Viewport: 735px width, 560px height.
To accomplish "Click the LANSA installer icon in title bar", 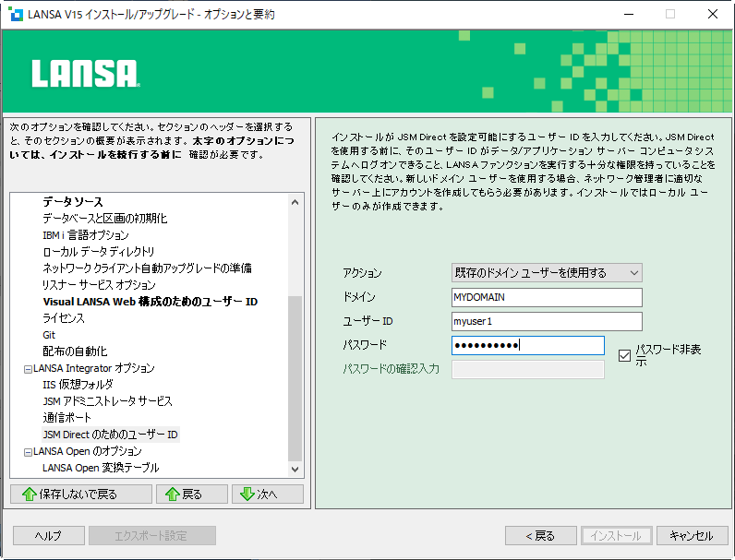I will click(16, 15).
